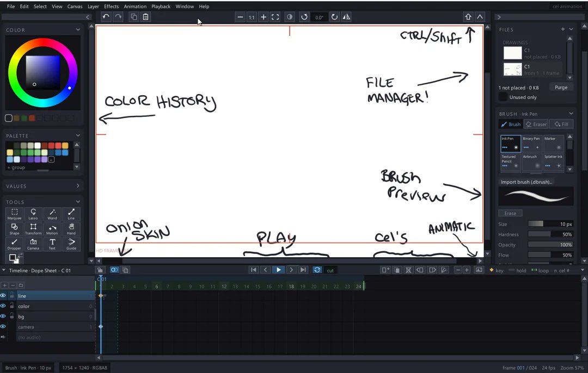Screen dimensions: 588x373
Task: Jump to the last frame in the timeline
Action: click(303, 270)
